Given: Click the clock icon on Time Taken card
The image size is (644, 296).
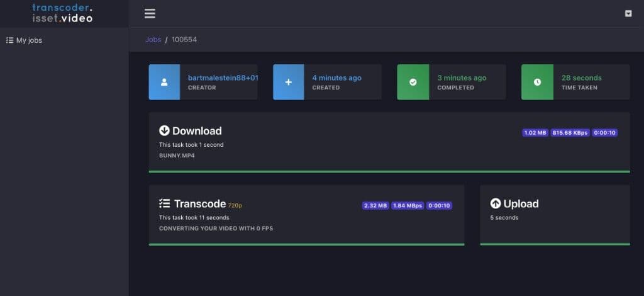Looking at the screenshot, I should (x=537, y=82).
